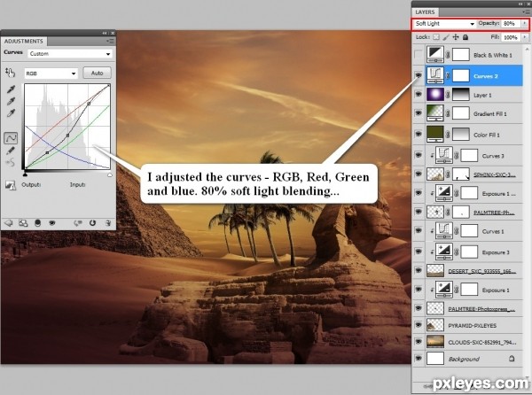The image size is (532, 395).
Task: Open the Adjustments panel flyout menu
Action: point(110,41)
